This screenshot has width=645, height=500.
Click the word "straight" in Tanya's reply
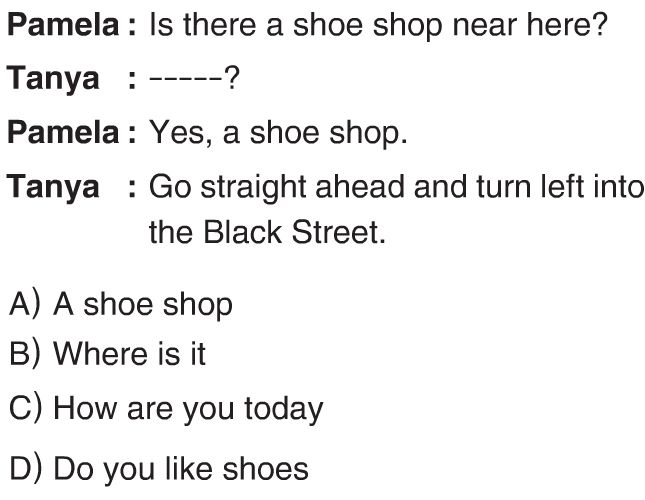tap(253, 188)
